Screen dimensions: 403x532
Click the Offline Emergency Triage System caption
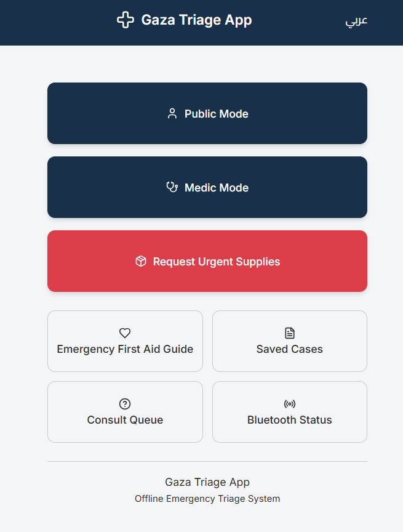click(x=207, y=499)
